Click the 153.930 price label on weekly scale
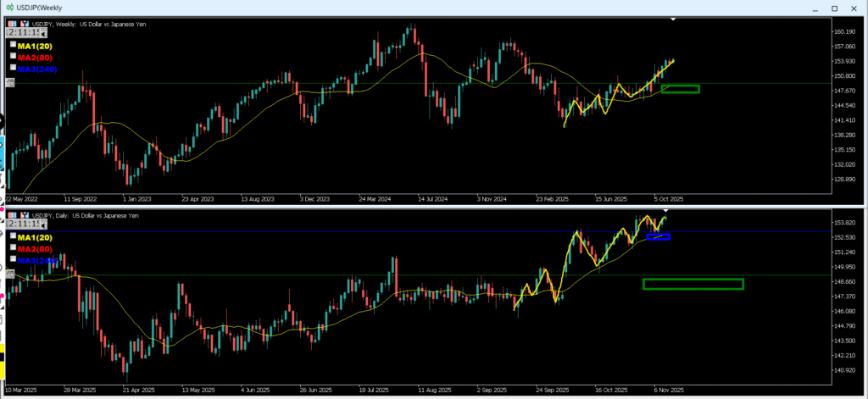This screenshot has width=868, height=399. [x=842, y=61]
